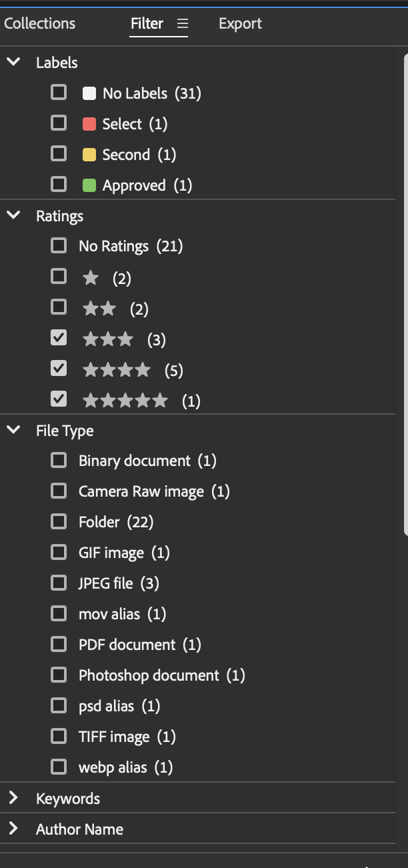Viewport: 408px width, 868px height.
Task: Collapse the Labels section
Action: 13,62
